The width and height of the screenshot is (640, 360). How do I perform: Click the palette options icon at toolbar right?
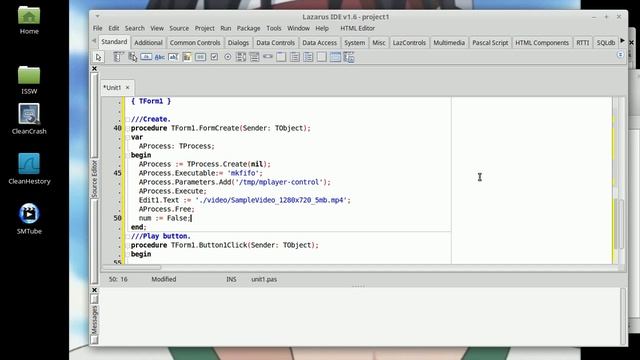click(x=620, y=55)
